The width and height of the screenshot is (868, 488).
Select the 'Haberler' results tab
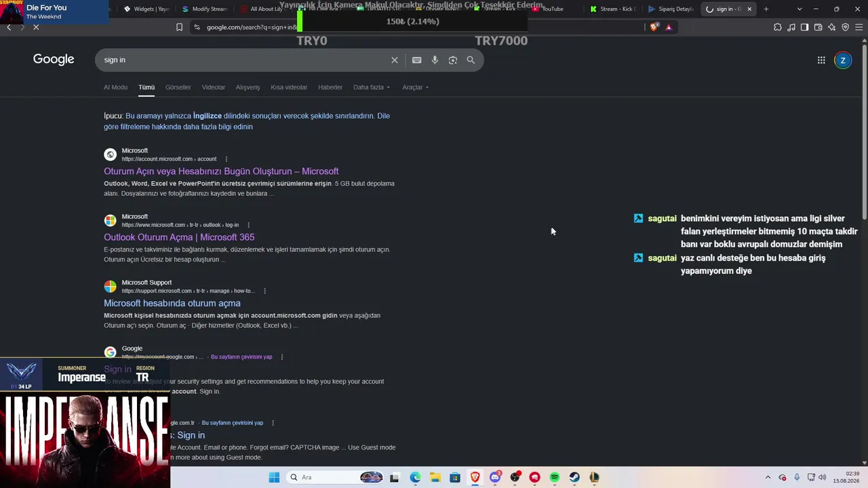(x=330, y=87)
